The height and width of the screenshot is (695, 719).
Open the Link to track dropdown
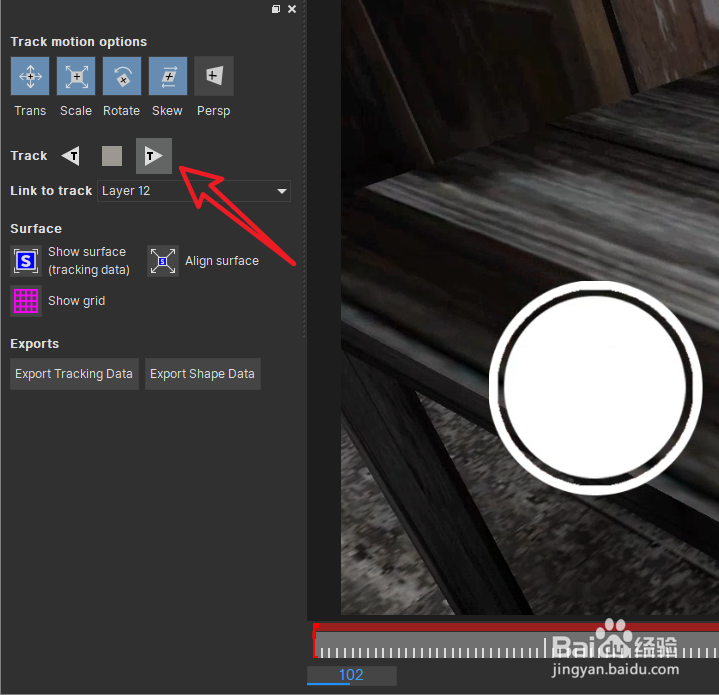point(194,191)
